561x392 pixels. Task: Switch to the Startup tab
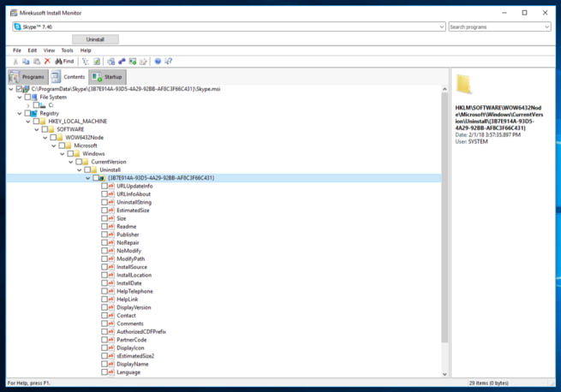point(107,77)
